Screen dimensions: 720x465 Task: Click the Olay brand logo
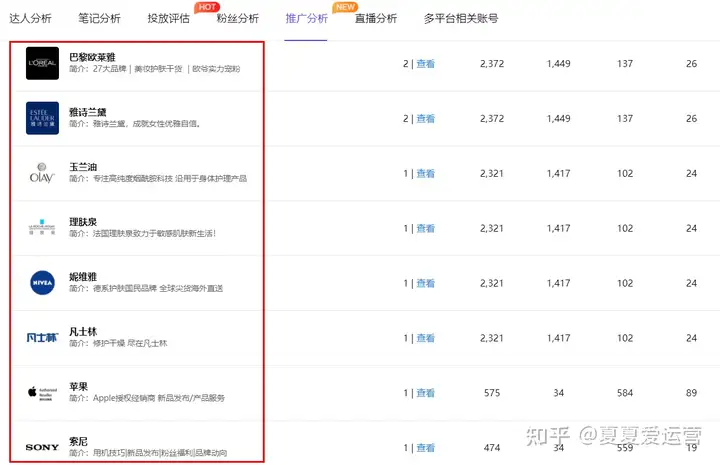coord(42,173)
